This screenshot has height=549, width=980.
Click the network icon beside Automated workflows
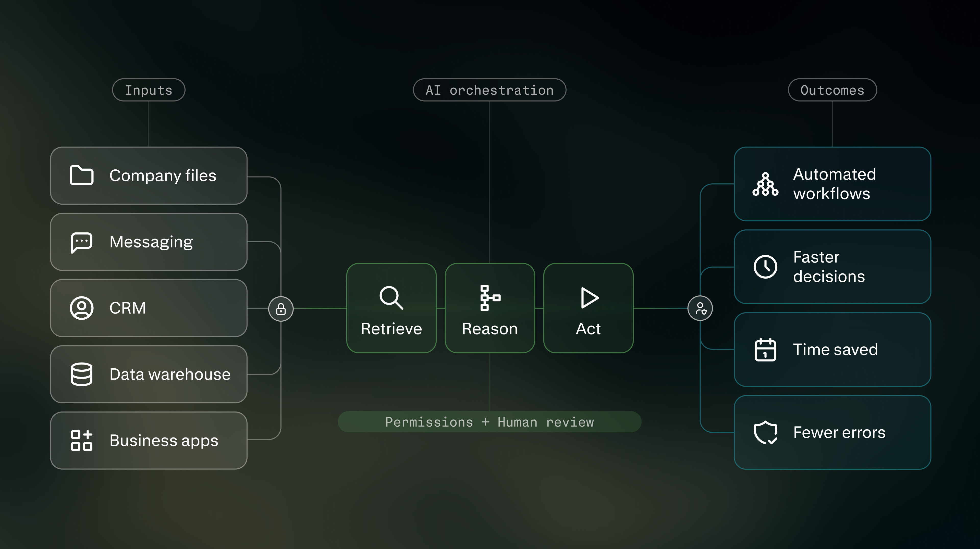coord(765,184)
